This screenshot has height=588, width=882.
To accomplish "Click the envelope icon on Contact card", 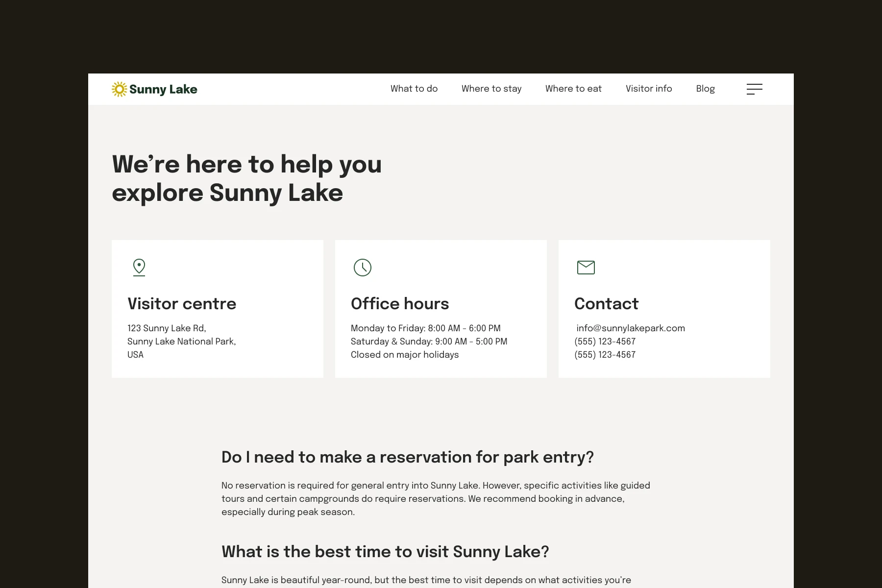I will (x=586, y=267).
